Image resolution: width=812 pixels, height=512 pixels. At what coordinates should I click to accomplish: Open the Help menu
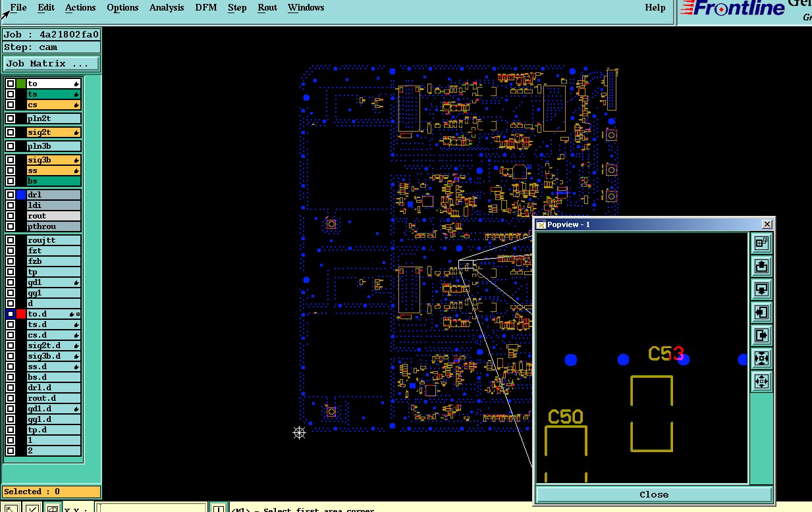coord(655,8)
